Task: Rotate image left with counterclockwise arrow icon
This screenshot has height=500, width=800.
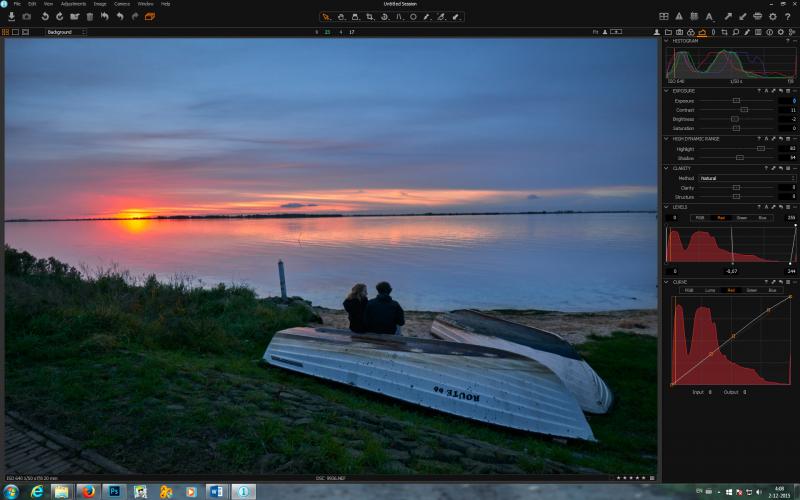Action: [45, 17]
